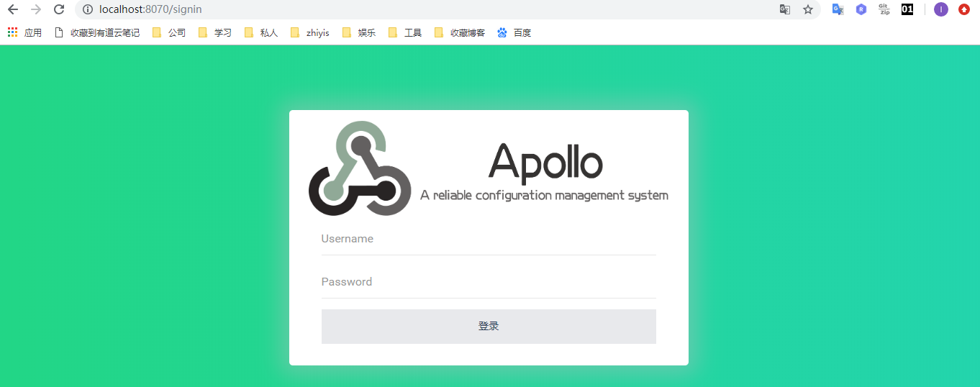Open the 收藏博客 bookmark folder

pos(460,32)
